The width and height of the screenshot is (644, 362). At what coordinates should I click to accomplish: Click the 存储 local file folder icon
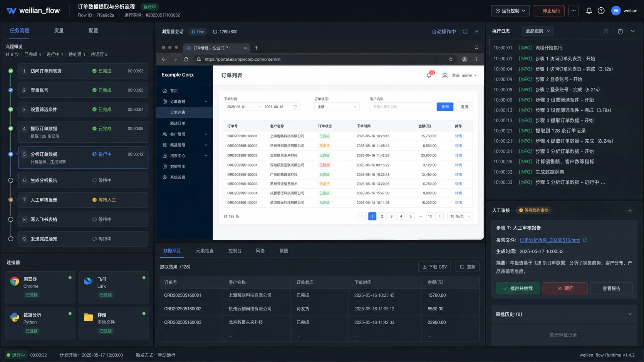tap(89, 317)
